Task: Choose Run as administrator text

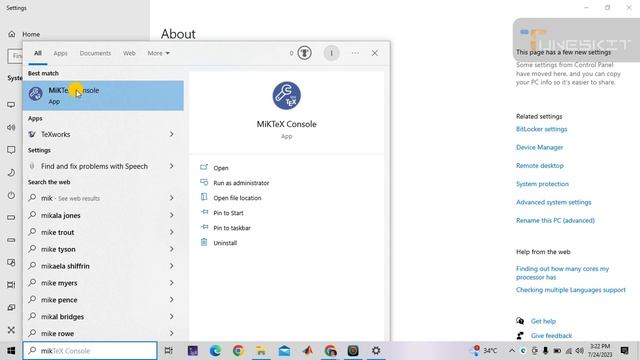Action: coord(241,183)
